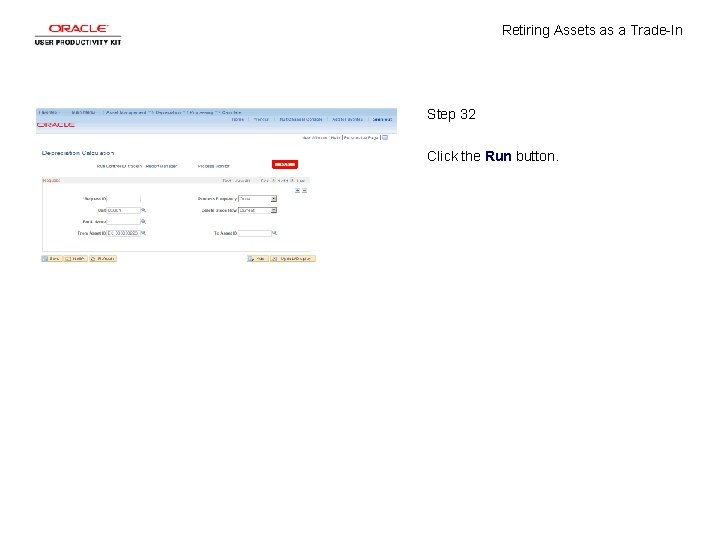Open lookup for From Asset ID
The height and width of the screenshot is (540, 720).
tap(143, 233)
